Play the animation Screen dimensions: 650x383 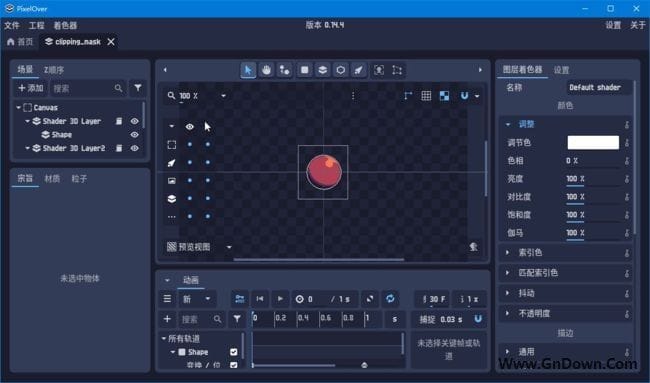[x=280, y=299]
